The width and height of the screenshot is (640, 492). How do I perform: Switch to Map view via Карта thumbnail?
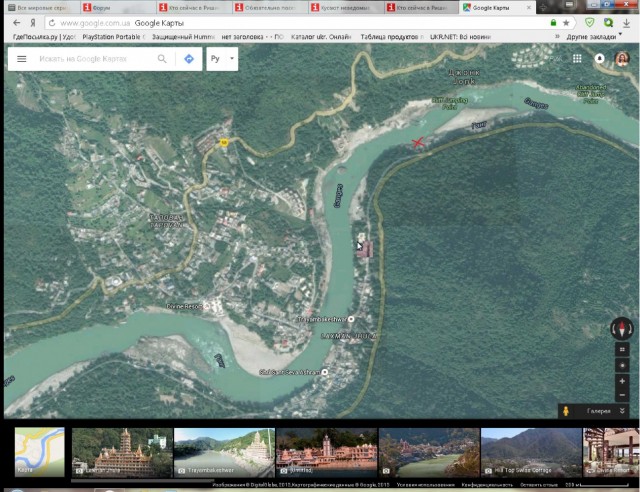point(39,451)
